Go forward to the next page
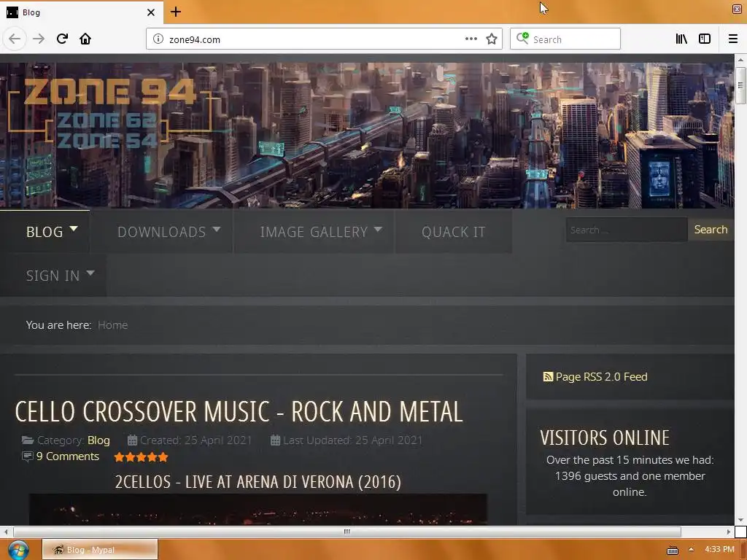The width and height of the screenshot is (747, 560). (x=39, y=39)
